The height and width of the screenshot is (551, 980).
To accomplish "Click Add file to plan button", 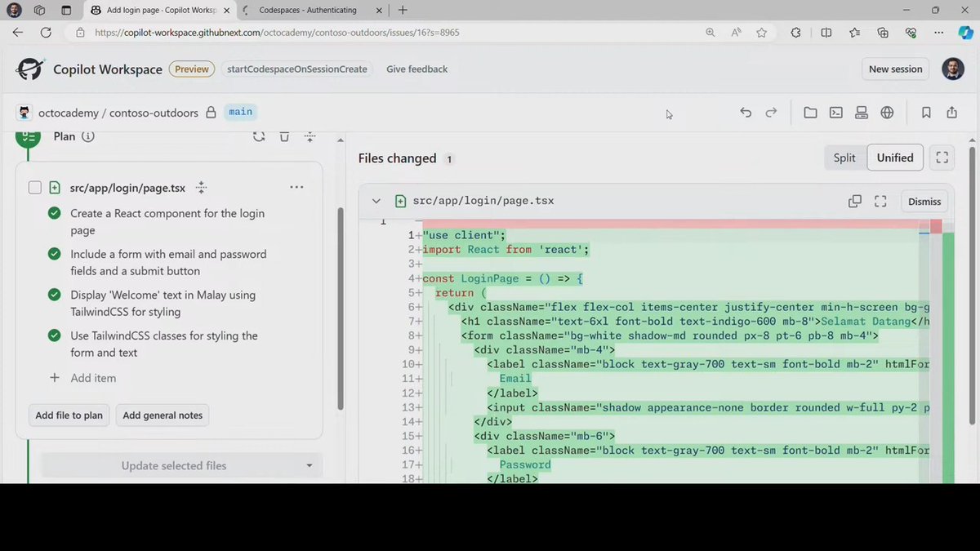I will point(69,415).
